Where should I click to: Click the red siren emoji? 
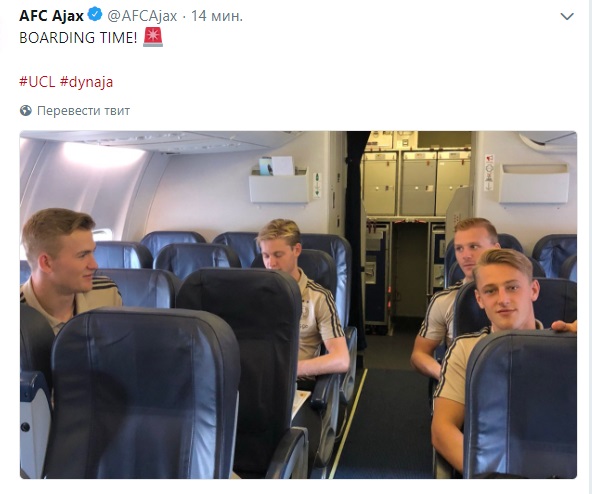(x=153, y=37)
